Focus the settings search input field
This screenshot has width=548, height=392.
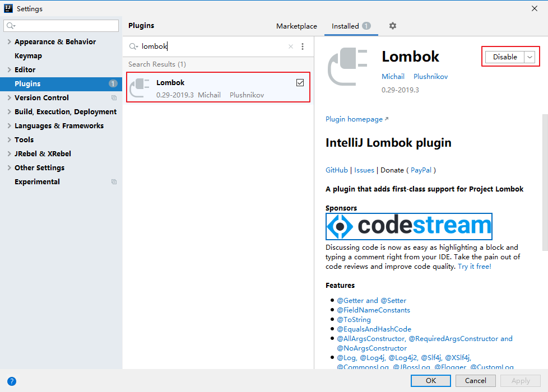tap(61, 26)
